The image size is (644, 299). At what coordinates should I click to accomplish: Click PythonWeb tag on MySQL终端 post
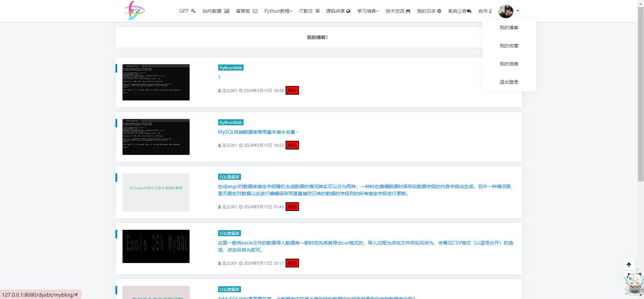[231, 122]
